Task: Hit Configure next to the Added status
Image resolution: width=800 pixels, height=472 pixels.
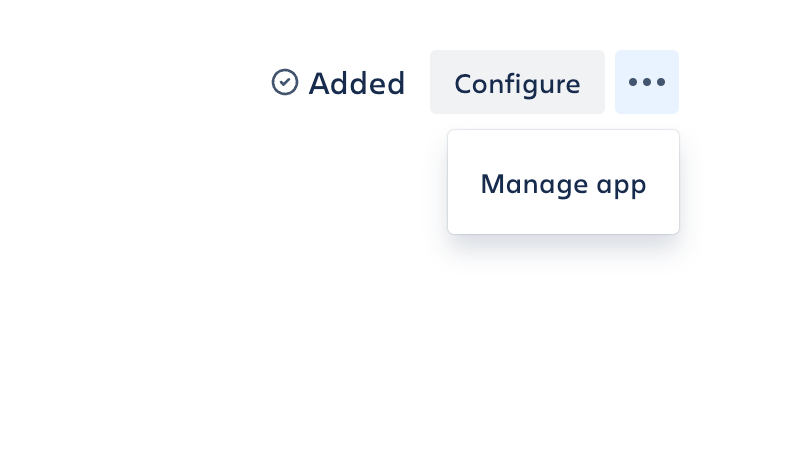Action: (517, 82)
